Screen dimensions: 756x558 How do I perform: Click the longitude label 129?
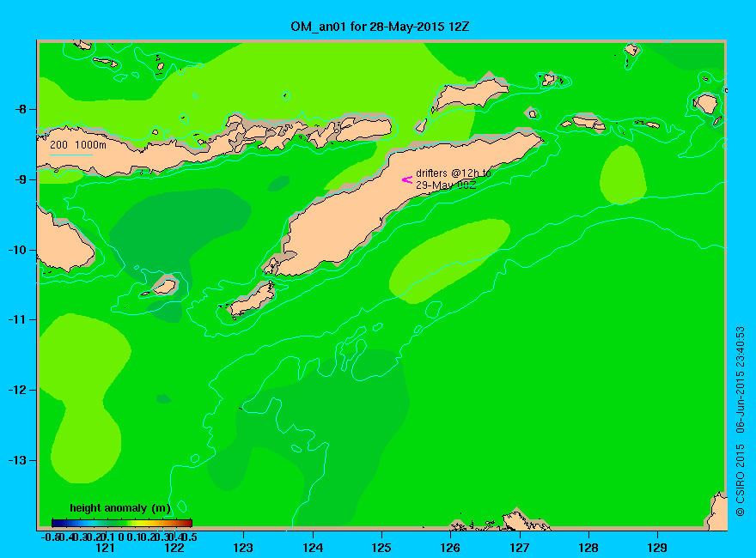tap(657, 548)
